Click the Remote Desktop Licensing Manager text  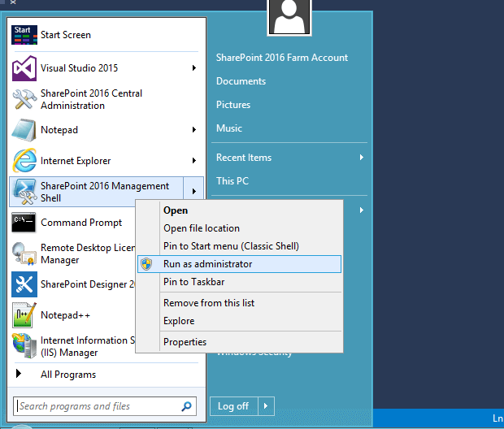pos(88,253)
